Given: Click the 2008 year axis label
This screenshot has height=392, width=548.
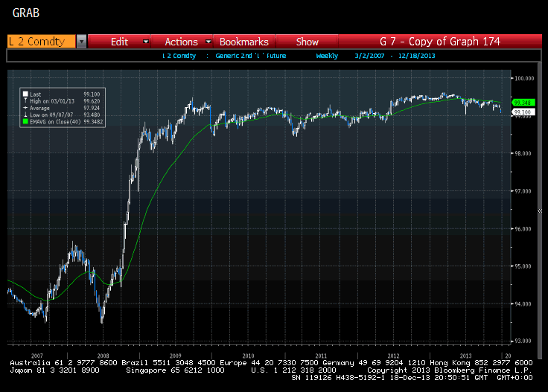Looking at the screenshot, I should (x=103, y=356).
